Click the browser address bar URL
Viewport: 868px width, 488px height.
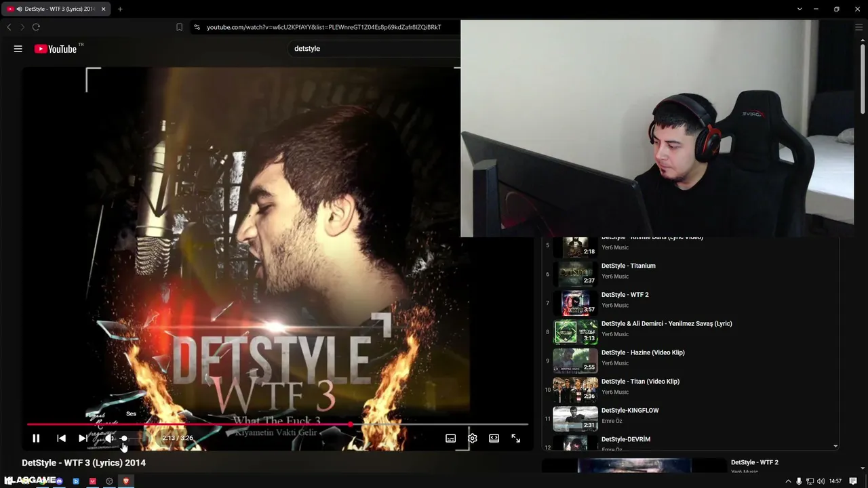(323, 27)
